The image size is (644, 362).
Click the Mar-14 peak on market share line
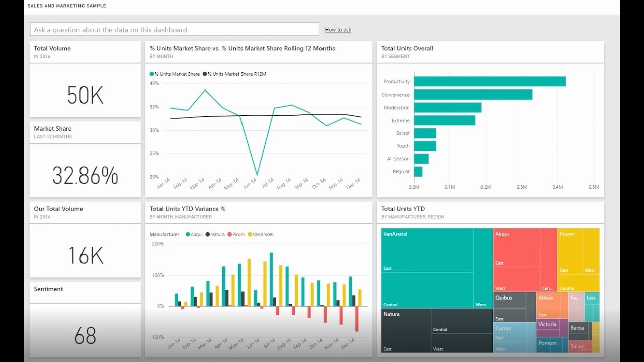coord(205,90)
